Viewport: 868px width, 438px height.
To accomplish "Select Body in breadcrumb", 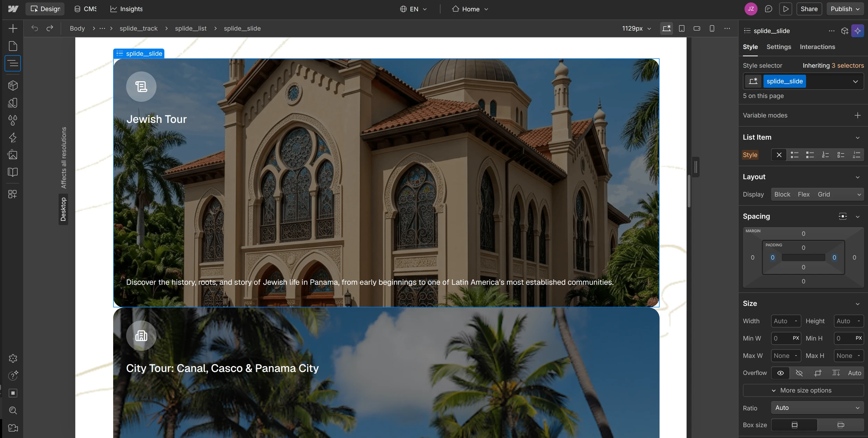I will click(77, 28).
